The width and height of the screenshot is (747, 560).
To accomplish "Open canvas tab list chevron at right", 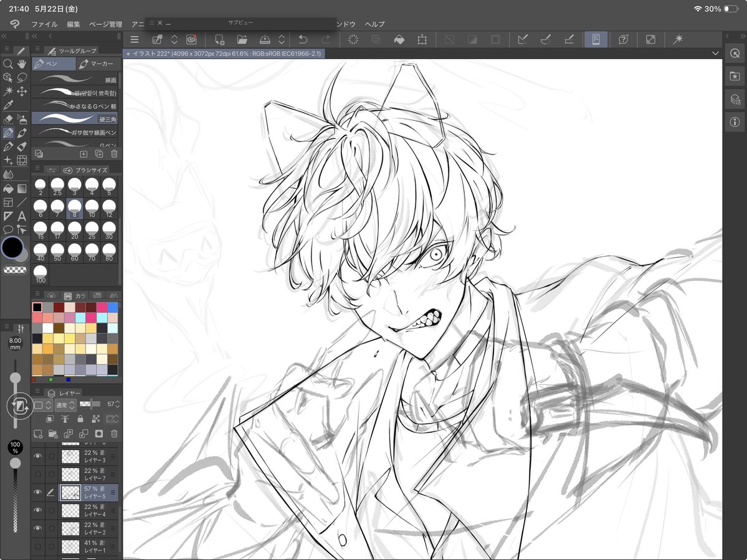I will click(x=715, y=54).
